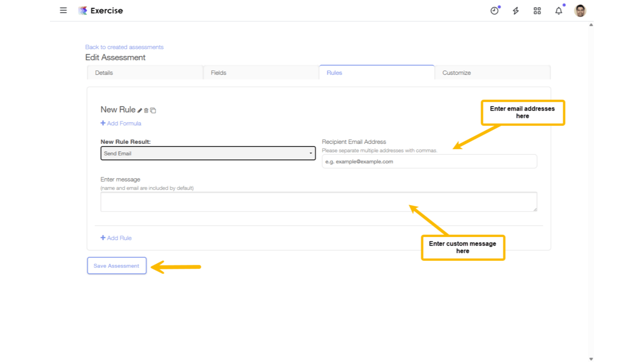Edit the New Rule name with pencil icon

pyautogui.click(x=140, y=110)
